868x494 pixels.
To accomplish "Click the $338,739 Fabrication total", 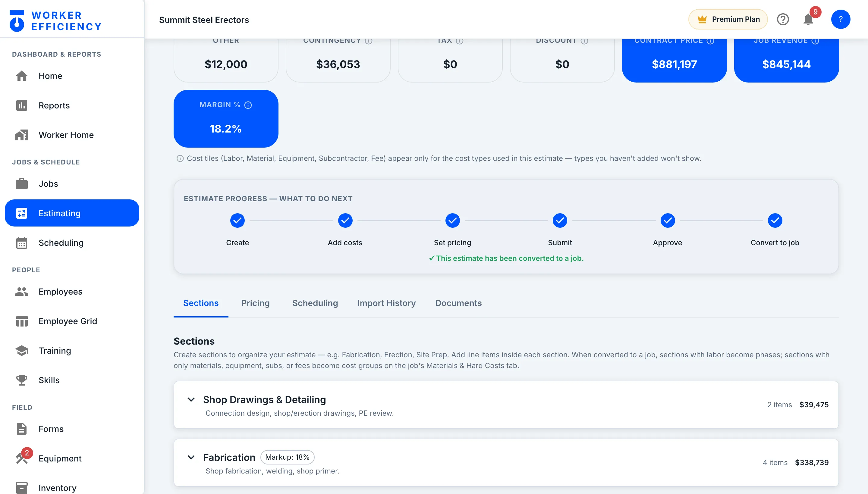I will (812, 463).
